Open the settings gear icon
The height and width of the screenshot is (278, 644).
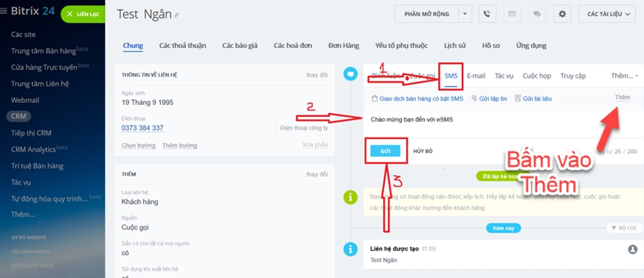coord(562,14)
